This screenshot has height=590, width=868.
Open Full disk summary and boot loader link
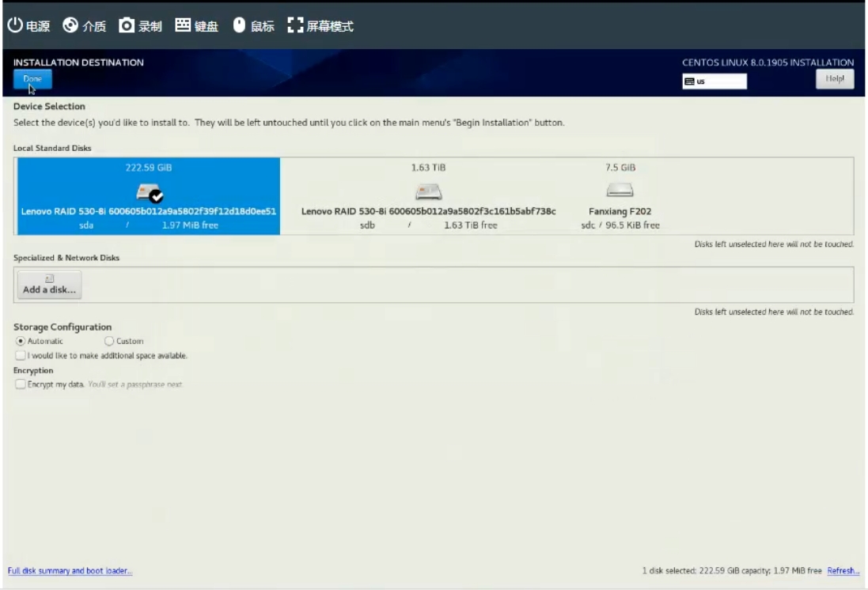tap(70, 571)
